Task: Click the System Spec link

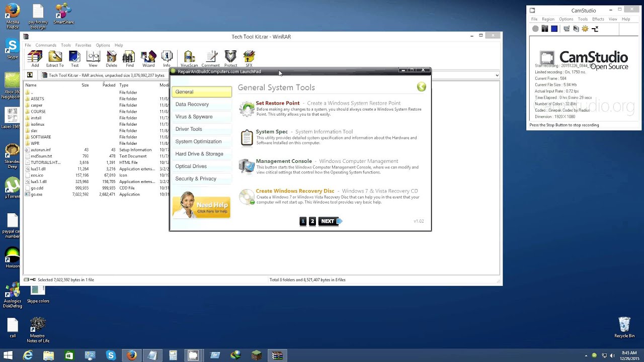Action: point(272,132)
